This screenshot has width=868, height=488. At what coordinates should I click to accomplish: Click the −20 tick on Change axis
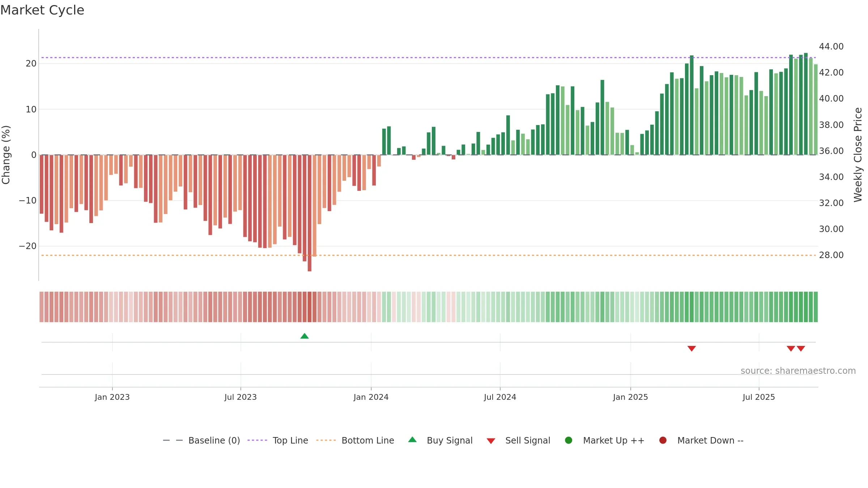coord(28,246)
